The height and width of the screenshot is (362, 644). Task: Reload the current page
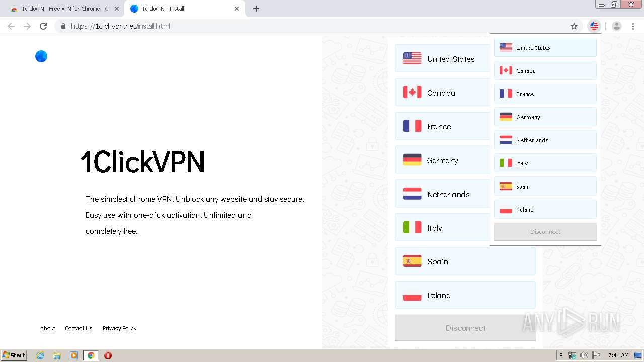tap(43, 26)
